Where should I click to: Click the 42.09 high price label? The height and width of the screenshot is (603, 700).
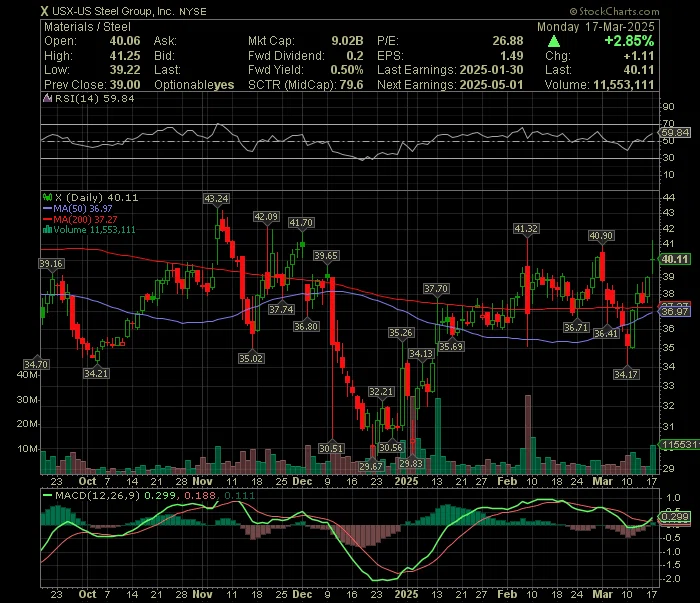tap(266, 217)
